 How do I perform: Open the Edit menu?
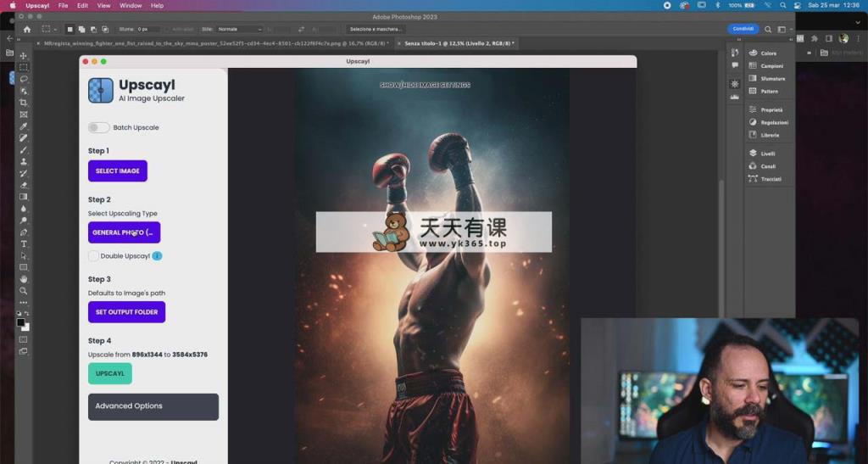pos(82,6)
